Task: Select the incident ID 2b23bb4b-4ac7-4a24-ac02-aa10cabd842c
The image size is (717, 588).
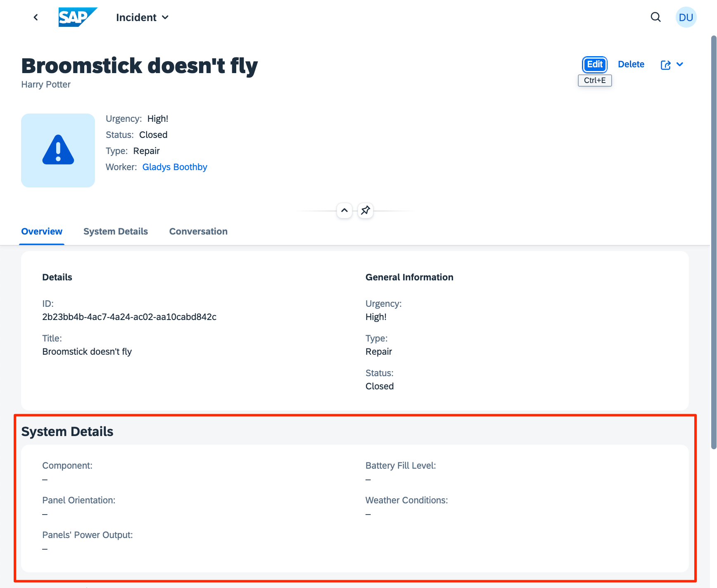Action: tap(129, 317)
